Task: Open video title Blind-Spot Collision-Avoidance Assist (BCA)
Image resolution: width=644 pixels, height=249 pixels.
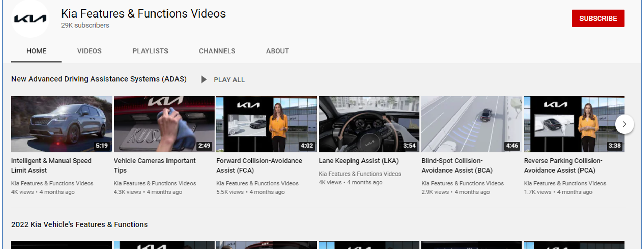Action: (457, 166)
